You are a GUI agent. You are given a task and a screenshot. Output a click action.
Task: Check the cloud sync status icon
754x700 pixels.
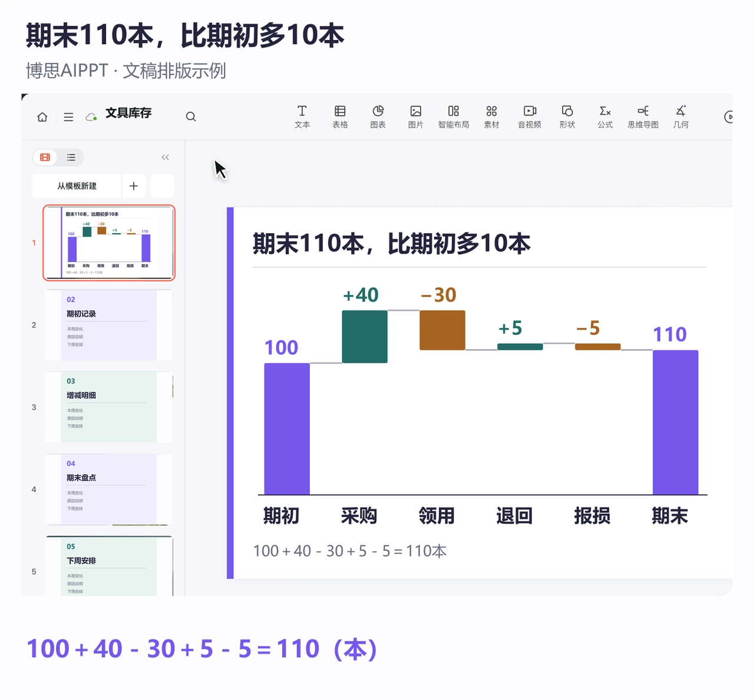click(91, 117)
